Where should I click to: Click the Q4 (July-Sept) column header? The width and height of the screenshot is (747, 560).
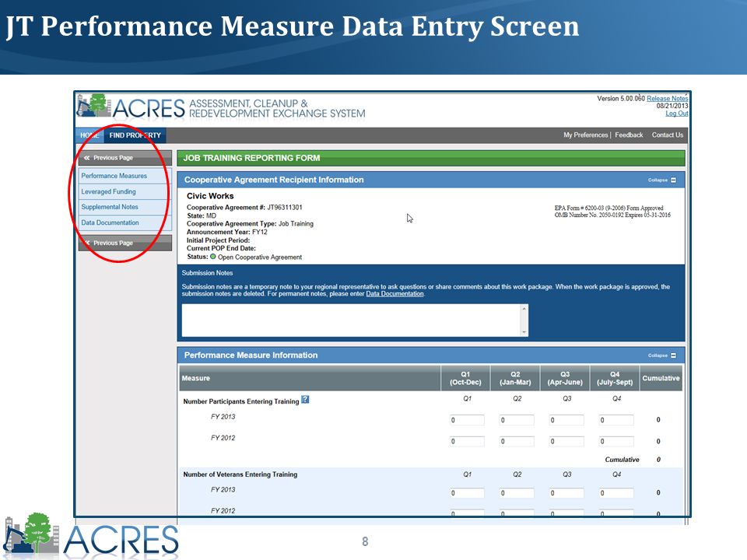[615, 378]
